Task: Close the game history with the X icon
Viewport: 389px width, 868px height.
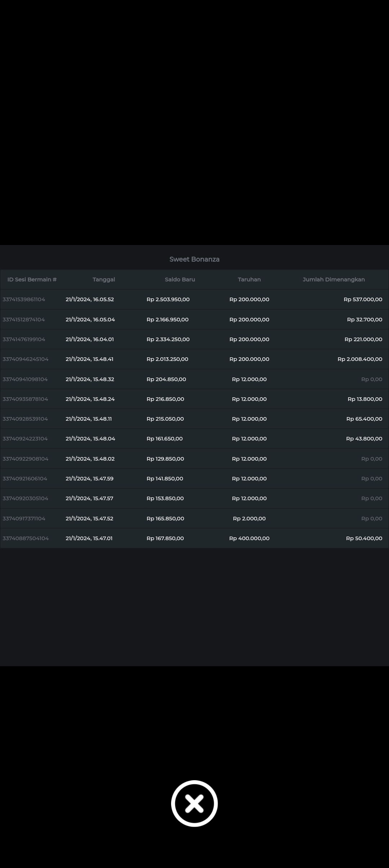Action: (194, 803)
